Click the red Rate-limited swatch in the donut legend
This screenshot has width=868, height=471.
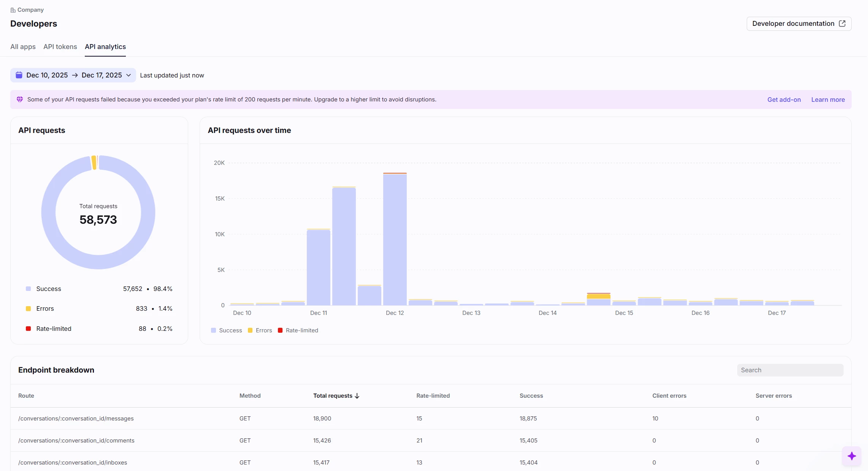[x=28, y=329]
